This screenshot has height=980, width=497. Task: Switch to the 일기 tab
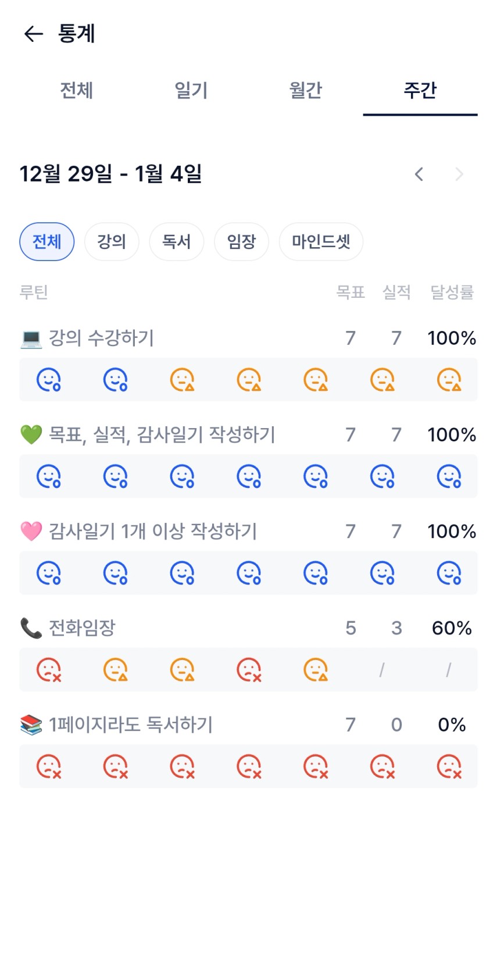tap(191, 91)
